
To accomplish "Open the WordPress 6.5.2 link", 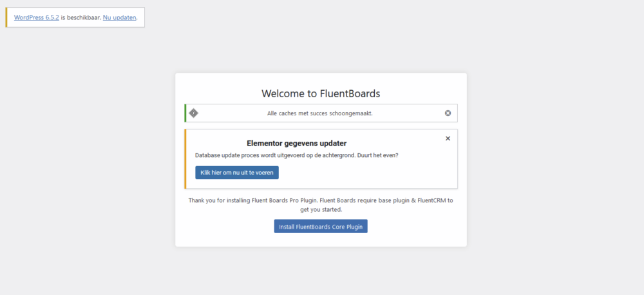I will pos(37,17).
